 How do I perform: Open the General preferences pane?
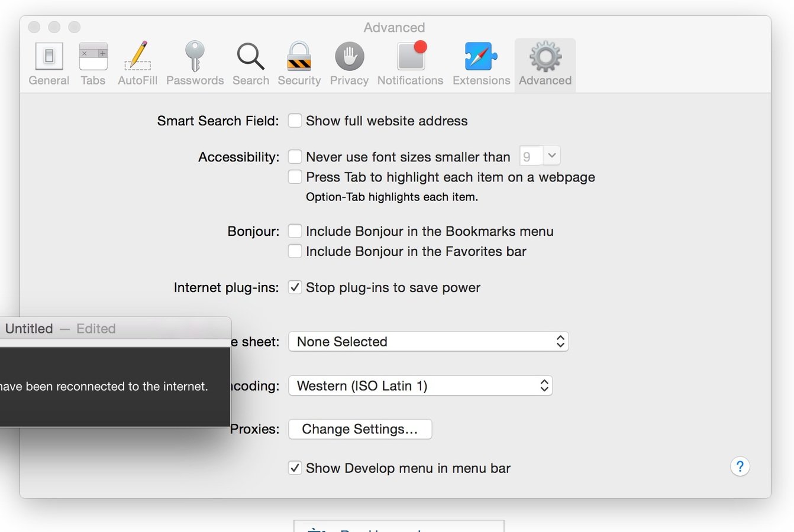click(x=49, y=64)
